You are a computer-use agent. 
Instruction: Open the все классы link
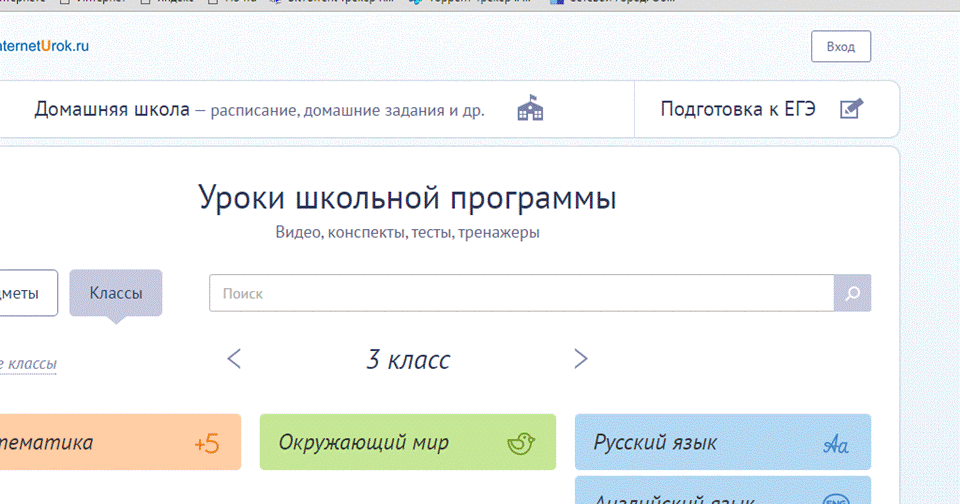(x=28, y=364)
